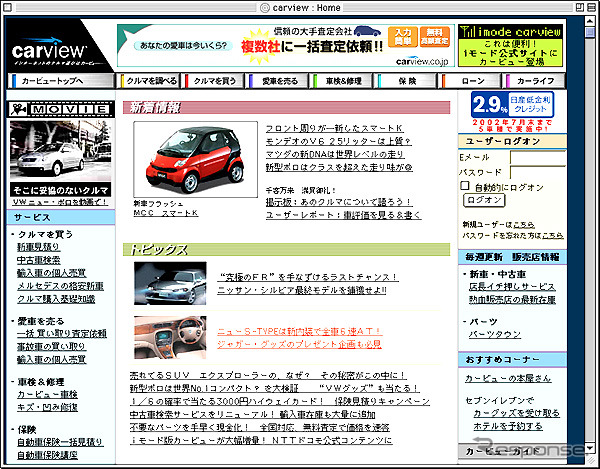Open link 新型ポロは世界No.1コンパクト
600x469 pixels.
[274, 388]
